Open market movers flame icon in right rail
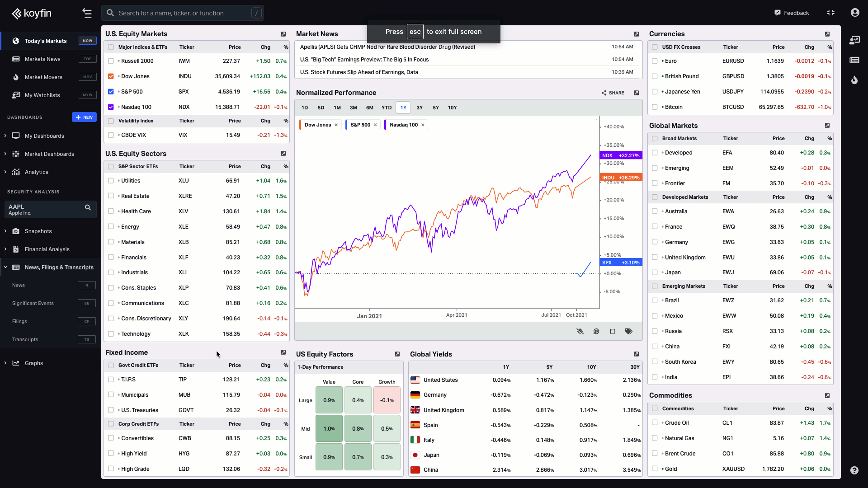The height and width of the screenshot is (488, 868). (x=854, y=80)
